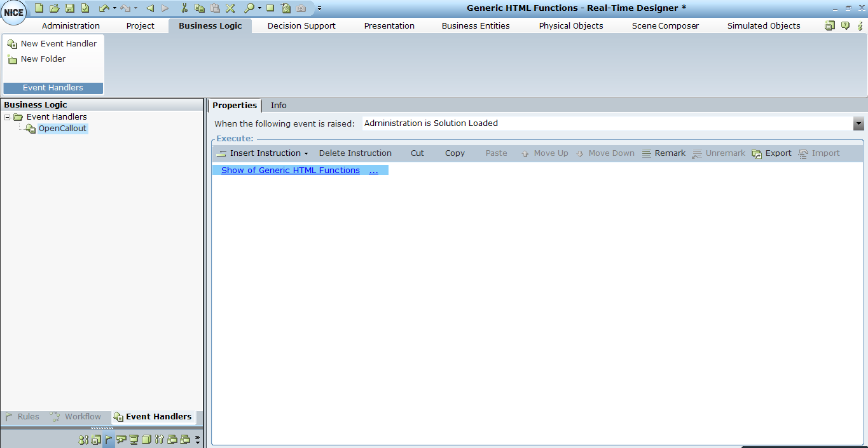Mark the selected instruction as Remark
This screenshot has height=448, width=868.
669,153
